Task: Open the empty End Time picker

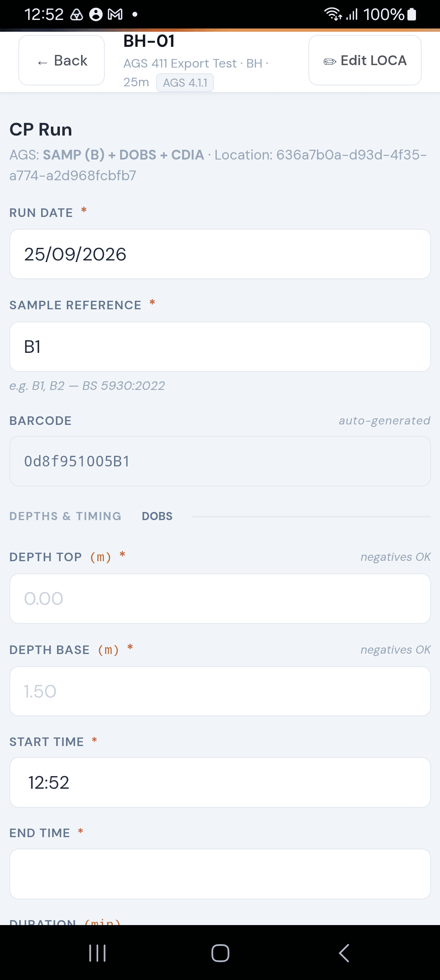Action: pyautogui.click(x=220, y=874)
